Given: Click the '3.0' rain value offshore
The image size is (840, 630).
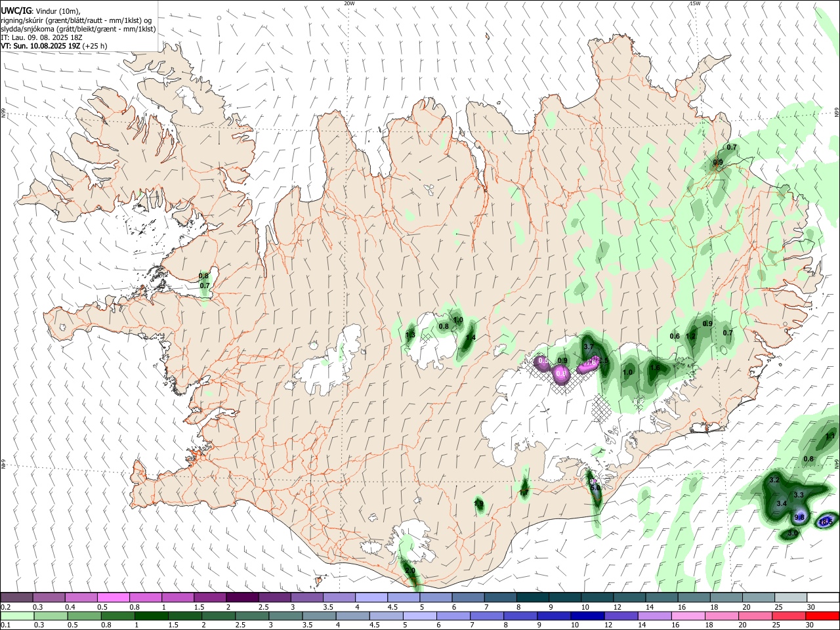Looking at the screenshot, I should pyautogui.click(x=793, y=534).
